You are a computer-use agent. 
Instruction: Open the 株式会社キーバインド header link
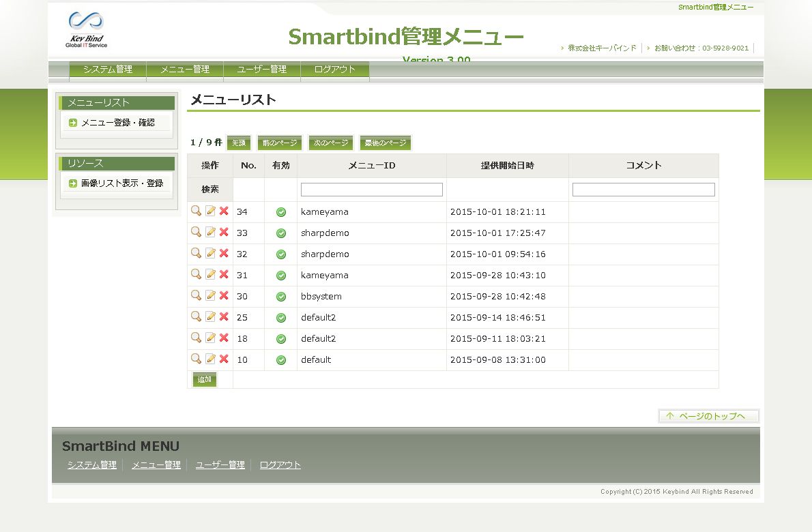[x=602, y=48]
